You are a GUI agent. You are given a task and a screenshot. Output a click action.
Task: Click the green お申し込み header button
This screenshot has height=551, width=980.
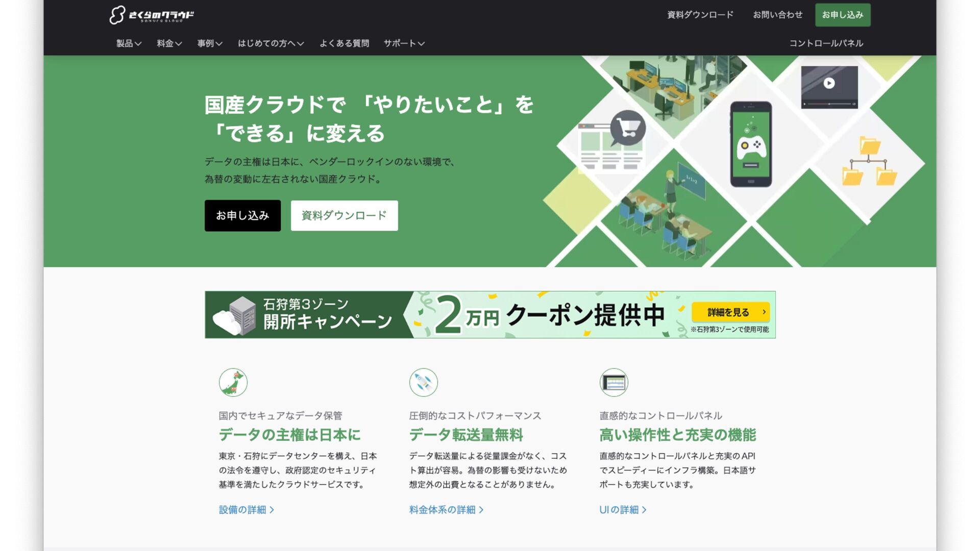842,15
